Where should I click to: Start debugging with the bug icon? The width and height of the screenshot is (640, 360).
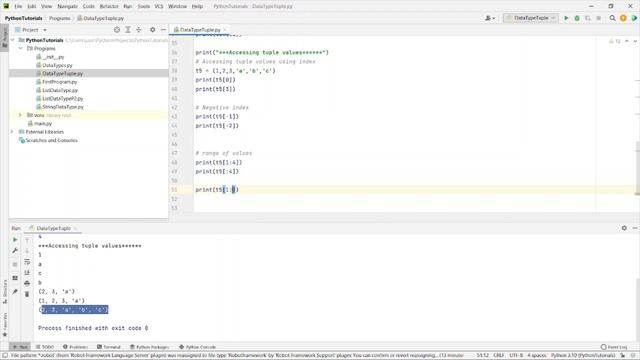coord(577,18)
